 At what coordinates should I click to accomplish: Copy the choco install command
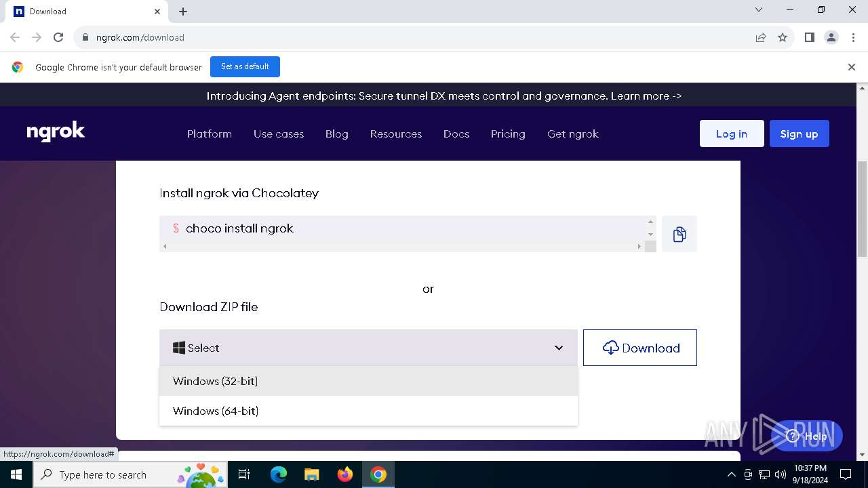click(679, 234)
